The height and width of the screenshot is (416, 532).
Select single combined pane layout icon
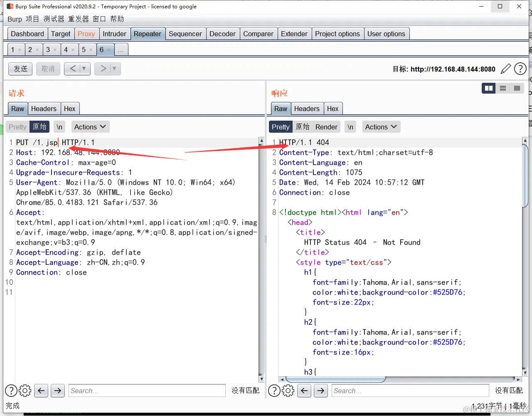pyautogui.click(x=517, y=88)
